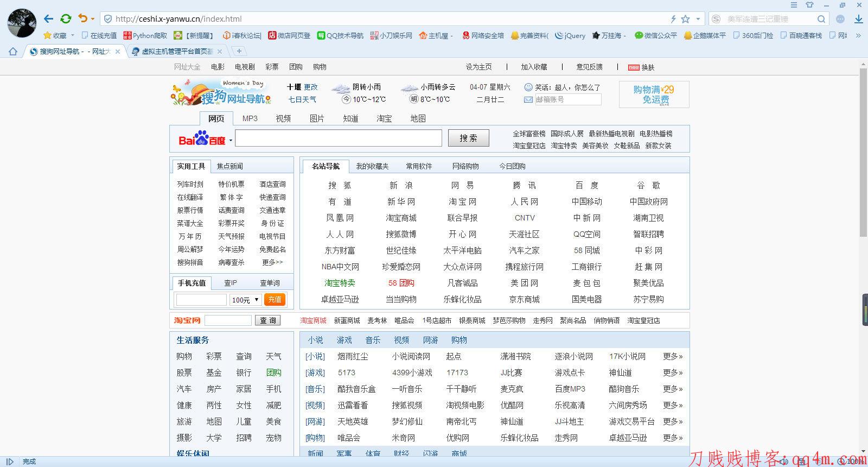
Task: Click the browser back arrow
Action: 48,19
